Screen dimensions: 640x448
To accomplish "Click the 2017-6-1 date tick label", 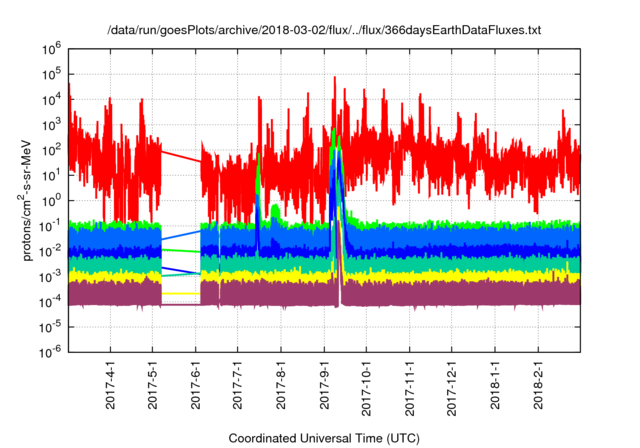I will click(x=195, y=388).
